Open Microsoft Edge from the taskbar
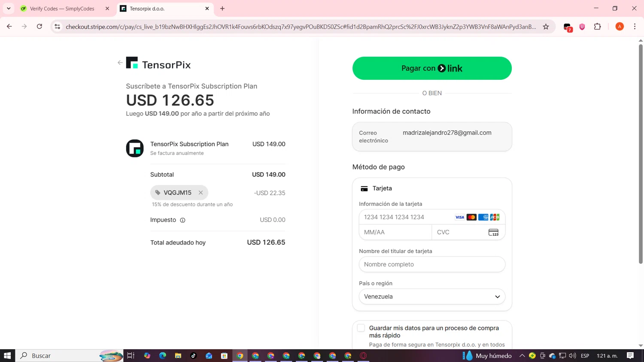This screenshot has height=362, width=644. coord(163,356)
